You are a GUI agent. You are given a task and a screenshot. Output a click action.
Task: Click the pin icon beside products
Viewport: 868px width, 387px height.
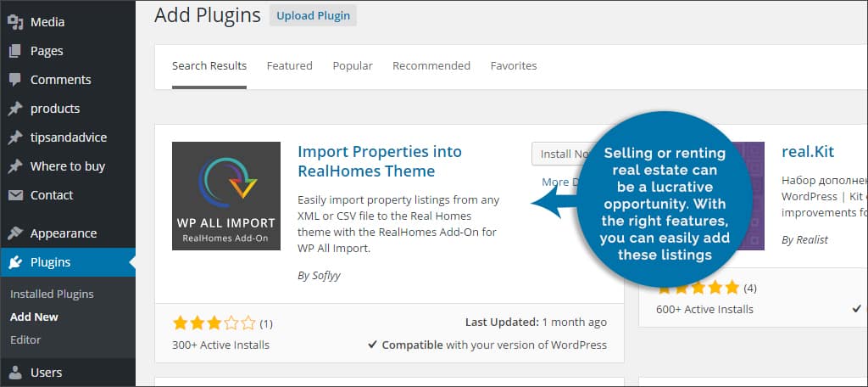click(x=15, y=109)
